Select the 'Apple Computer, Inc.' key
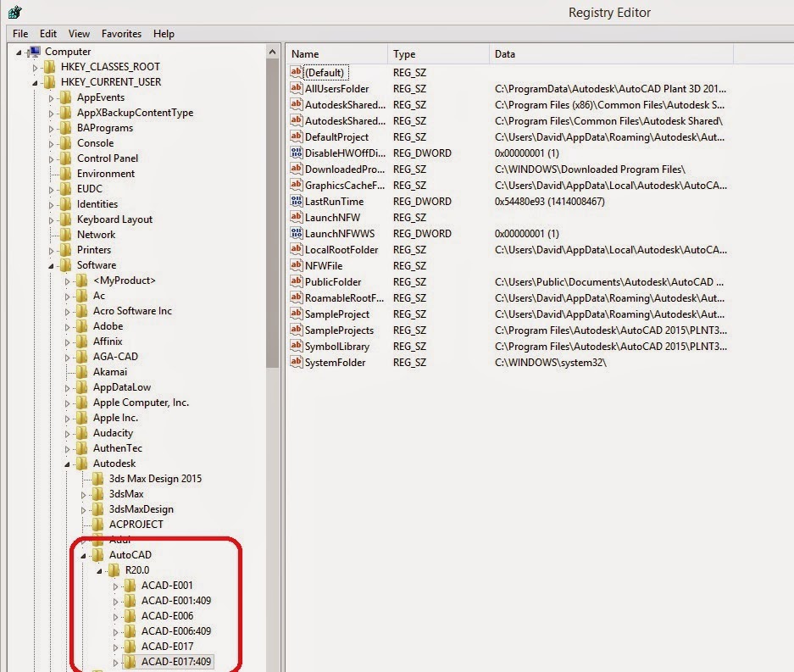794x672 pixels. click(x=141, y=402)
